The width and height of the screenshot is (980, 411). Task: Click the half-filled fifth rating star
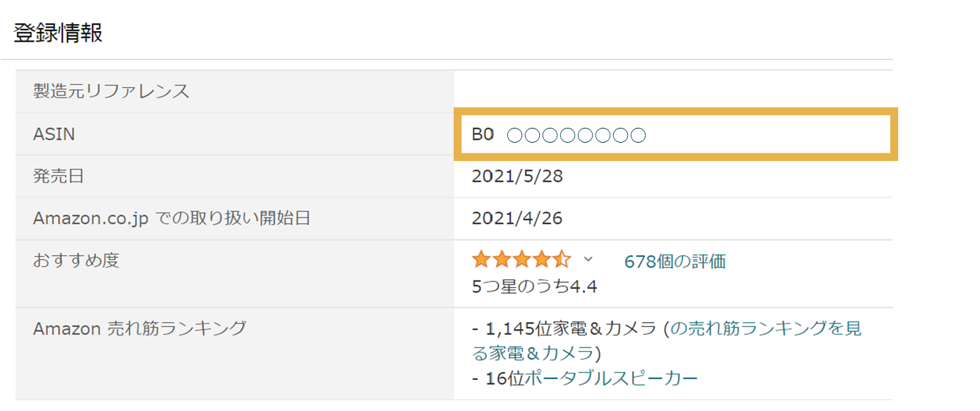[x=562, y=260]
